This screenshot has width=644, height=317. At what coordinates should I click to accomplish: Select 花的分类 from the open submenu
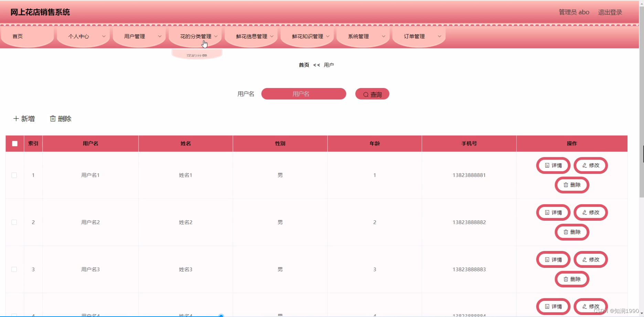coord(196,54)
